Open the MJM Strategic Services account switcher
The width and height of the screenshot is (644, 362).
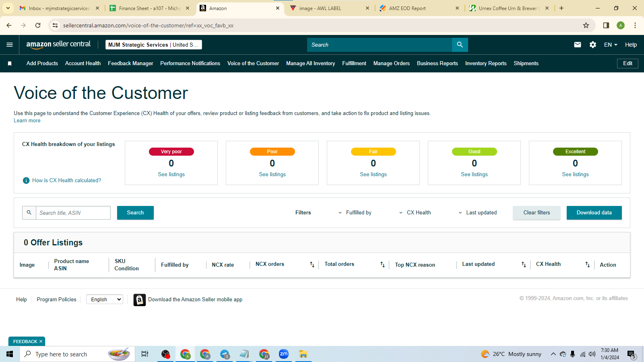tap(154, 45)
